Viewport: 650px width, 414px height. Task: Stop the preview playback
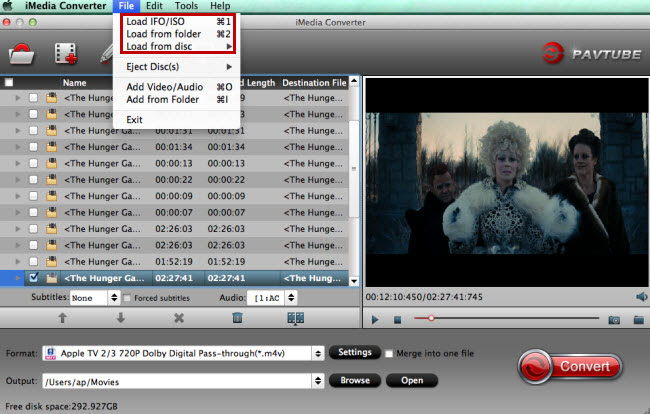[397, 320]
